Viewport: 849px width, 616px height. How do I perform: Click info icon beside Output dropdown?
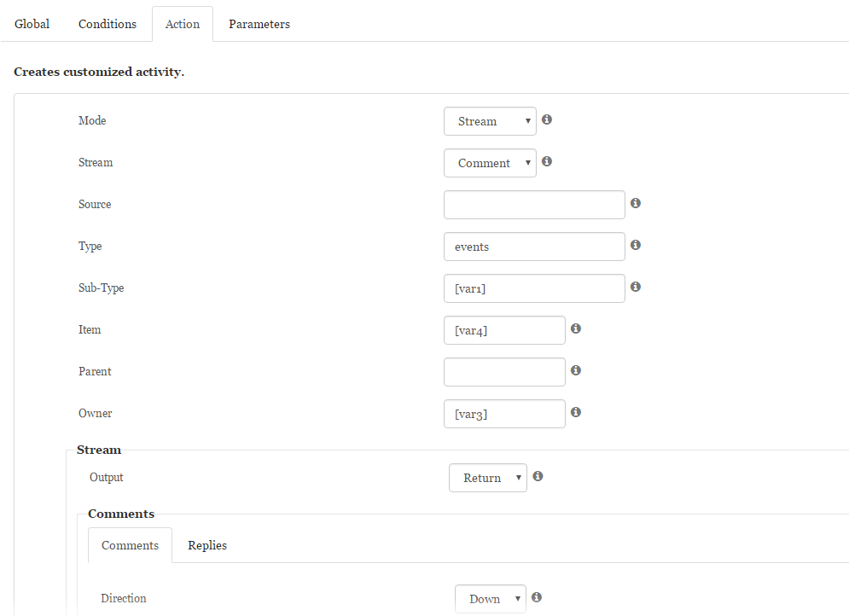pyautogui.click(x=538, y=476)
